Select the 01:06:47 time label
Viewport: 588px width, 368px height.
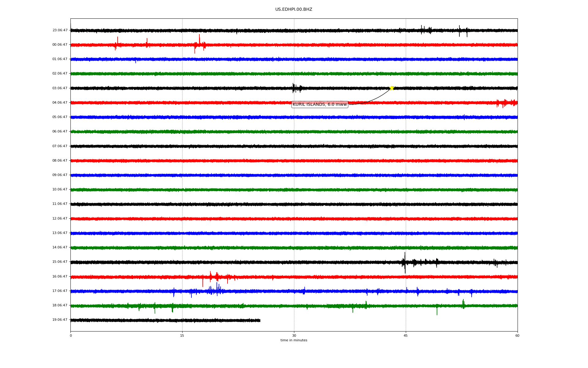click(60, 59)
